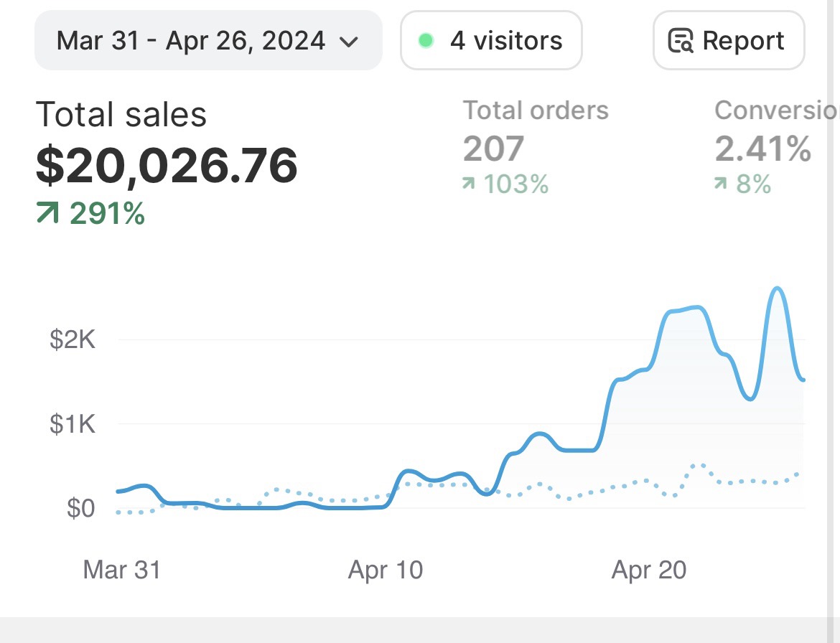Open the Report button

[728, 40]
